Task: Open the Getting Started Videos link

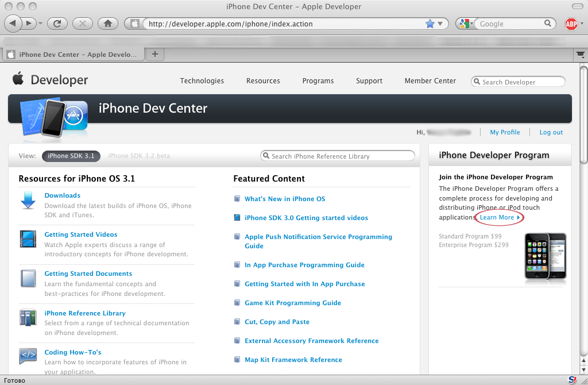Action: click(x=80, y=234)
